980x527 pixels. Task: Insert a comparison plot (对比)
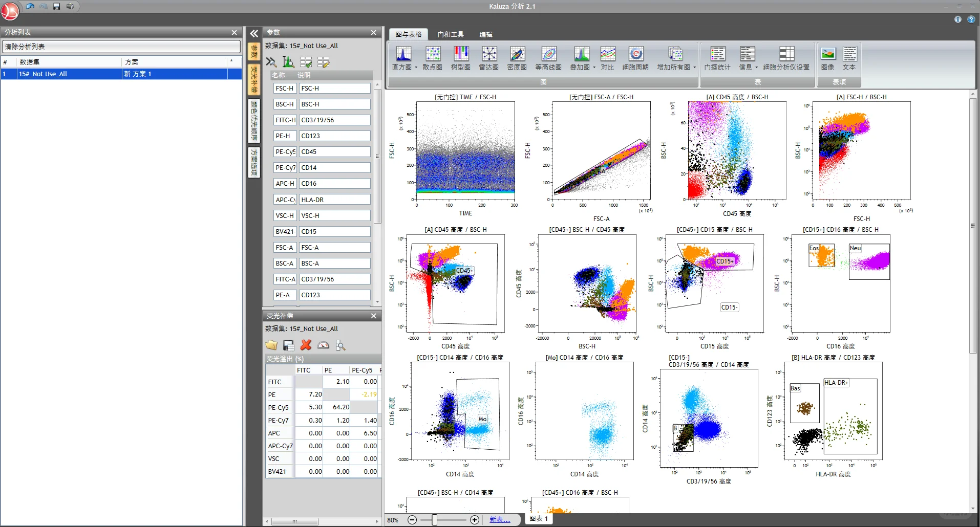(x=608, y=58)
